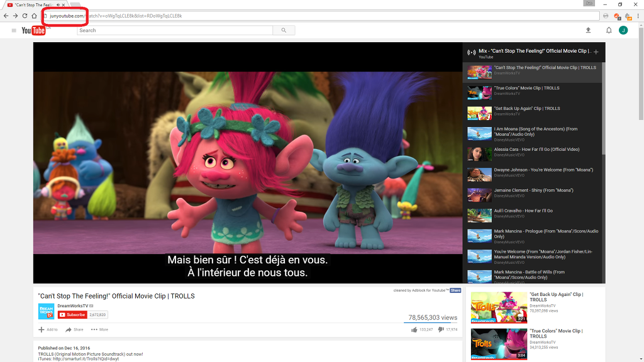Select "I Am Moana (Song of the Ancestors)" in Mix
The image size is (644, 362).
click(x=532, y=134)
